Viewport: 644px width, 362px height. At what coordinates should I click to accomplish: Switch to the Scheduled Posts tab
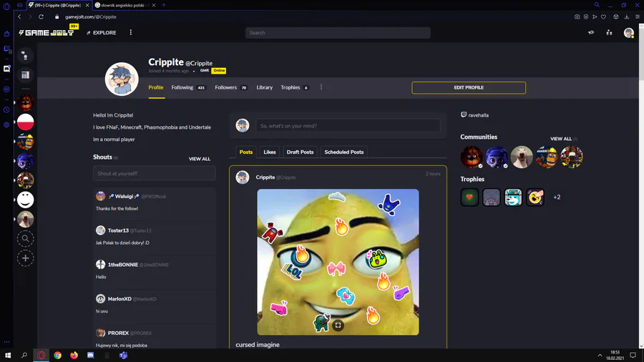343,152
